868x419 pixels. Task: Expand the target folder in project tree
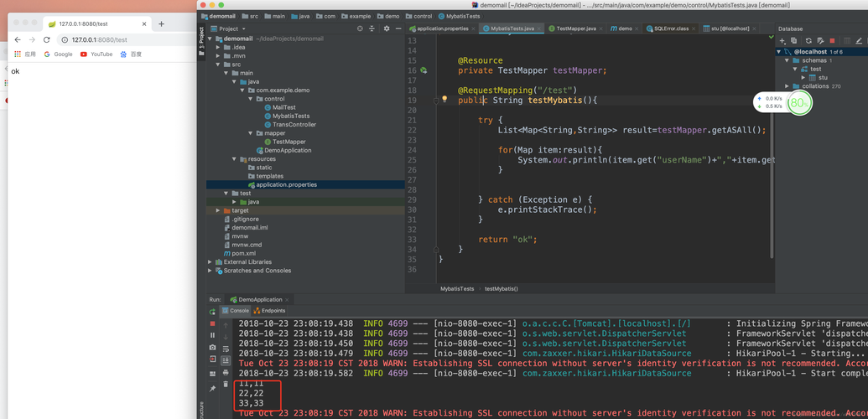pos(218,210)
